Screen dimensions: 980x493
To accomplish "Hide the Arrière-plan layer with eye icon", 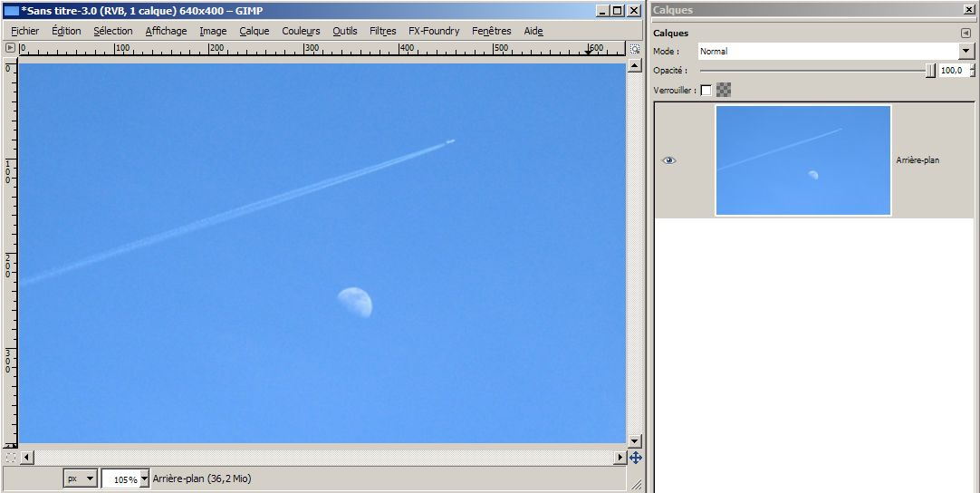I will [669, 160].
